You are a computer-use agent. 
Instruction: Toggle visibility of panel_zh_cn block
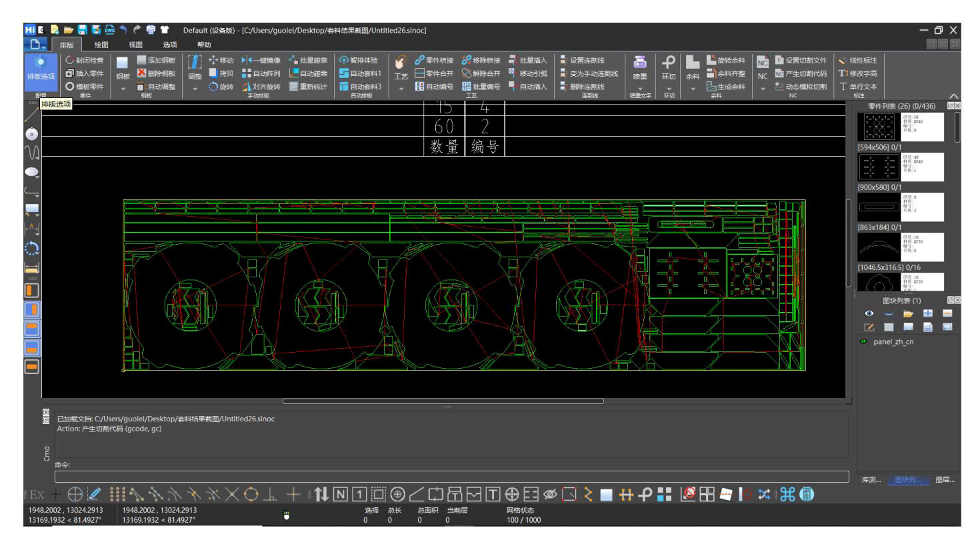(864, 341)
